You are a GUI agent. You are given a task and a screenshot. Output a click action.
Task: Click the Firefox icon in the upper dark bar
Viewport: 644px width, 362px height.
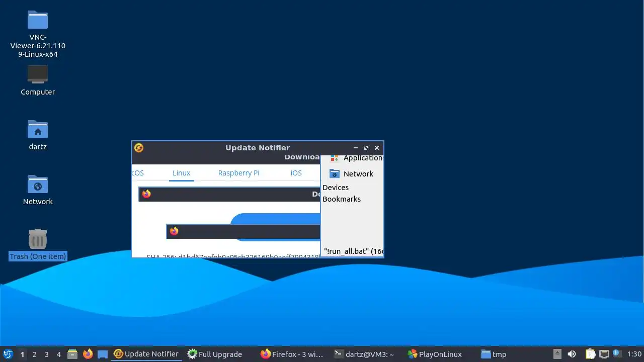pyautogui.click(x=146, y=194)
